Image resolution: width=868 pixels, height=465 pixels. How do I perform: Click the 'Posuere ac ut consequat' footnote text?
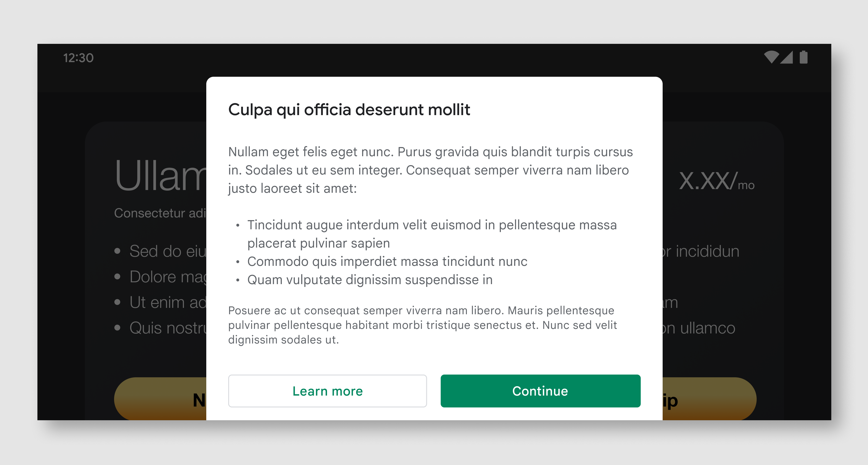pyautogui.click(x=423, y=325)
